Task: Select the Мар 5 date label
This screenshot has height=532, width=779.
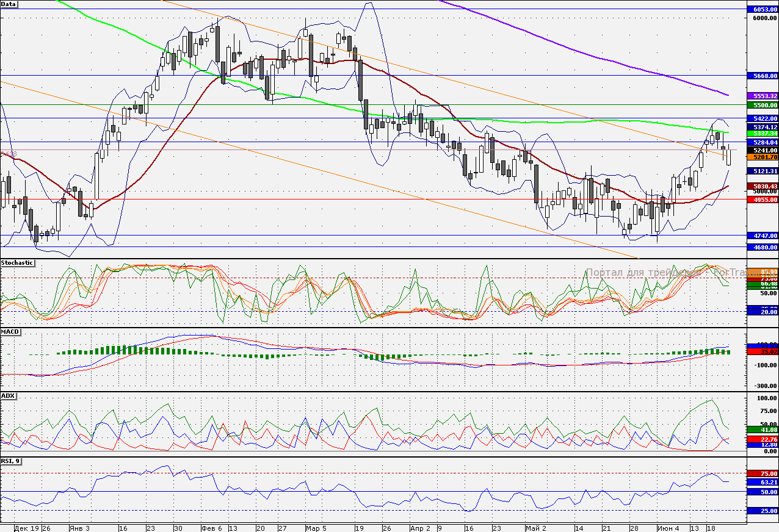Action: click(x=316, y=528)
